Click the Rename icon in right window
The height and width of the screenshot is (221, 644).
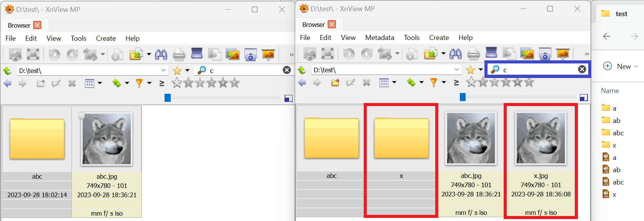350,83
